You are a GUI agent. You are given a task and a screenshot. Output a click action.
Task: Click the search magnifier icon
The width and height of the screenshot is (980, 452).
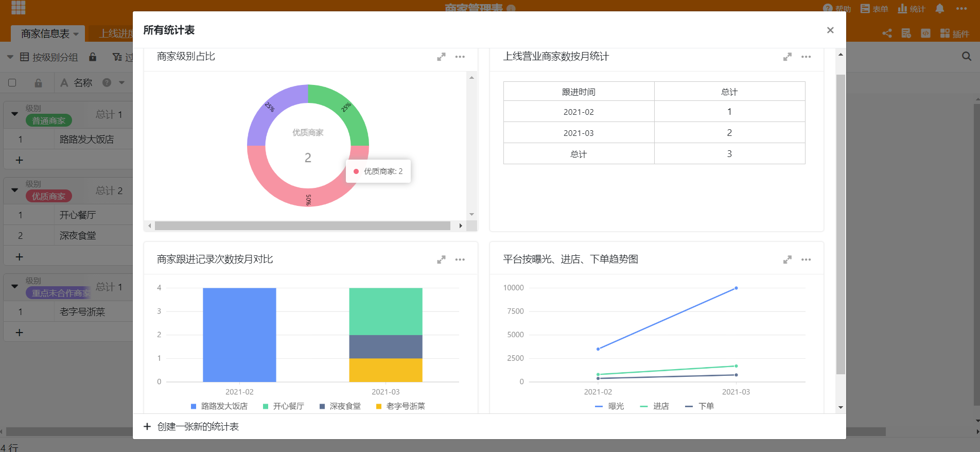click(x=967, y=57)
